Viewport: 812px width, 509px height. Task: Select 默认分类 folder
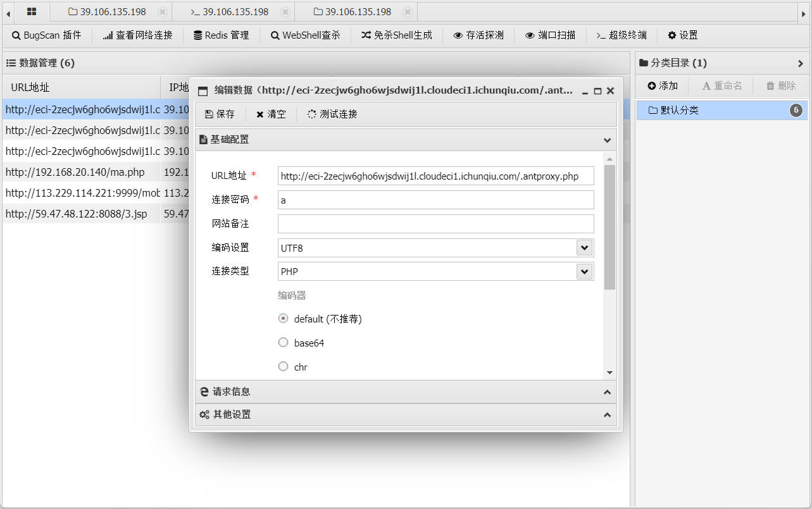722,110
